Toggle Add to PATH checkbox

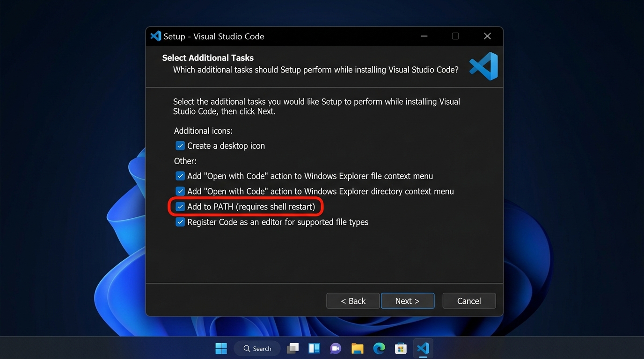tap(180, 207)
